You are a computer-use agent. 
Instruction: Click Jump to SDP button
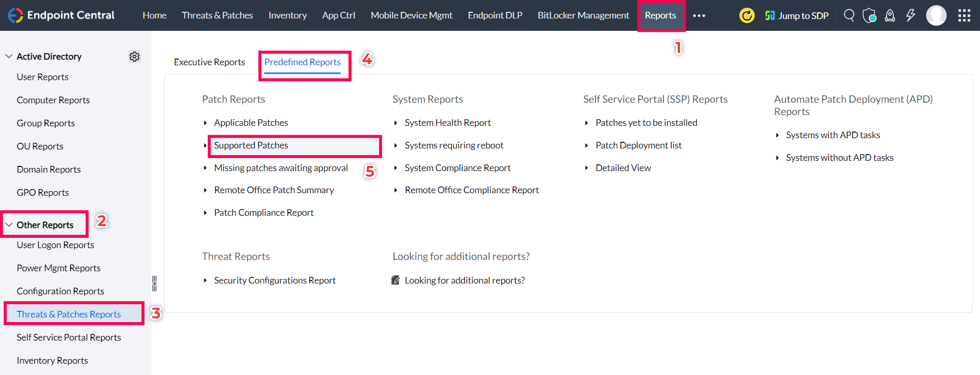pos(797,15)
